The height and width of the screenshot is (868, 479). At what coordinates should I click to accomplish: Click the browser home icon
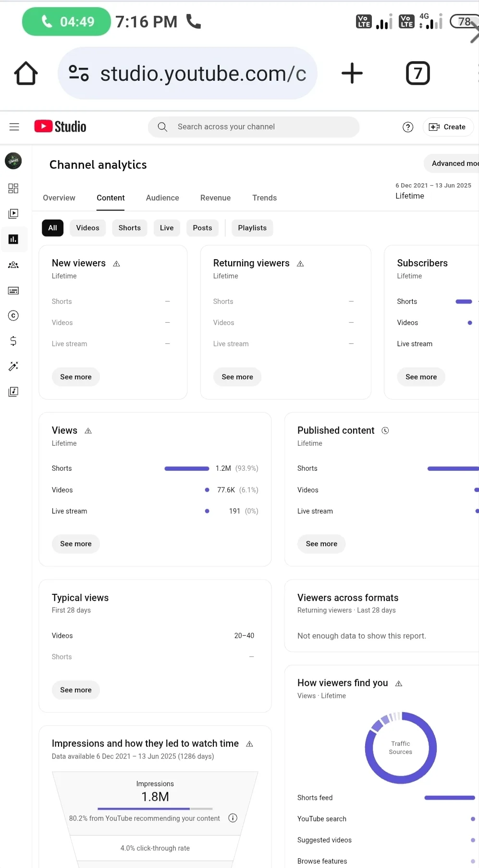(26, 74)
